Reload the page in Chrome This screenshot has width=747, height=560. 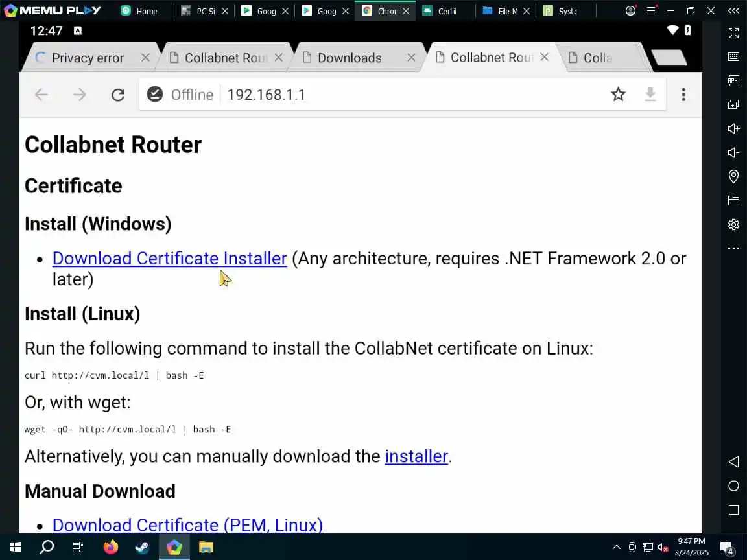coord(118,95)
